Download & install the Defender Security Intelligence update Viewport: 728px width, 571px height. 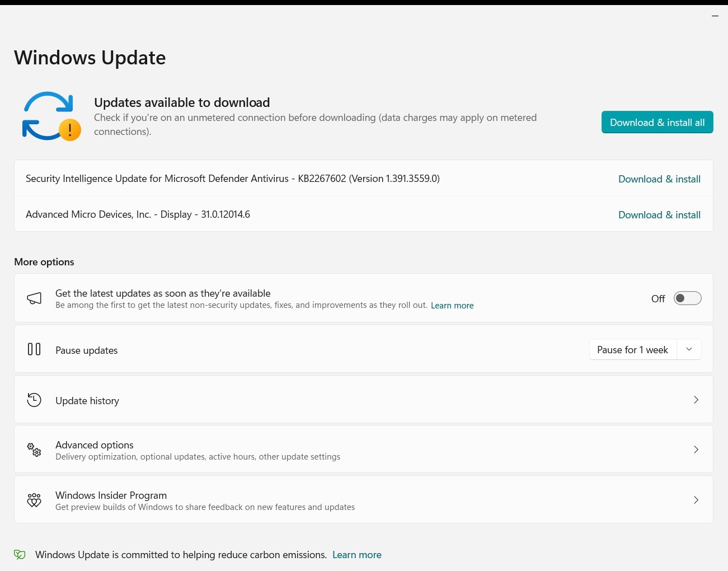coord(659,179)
